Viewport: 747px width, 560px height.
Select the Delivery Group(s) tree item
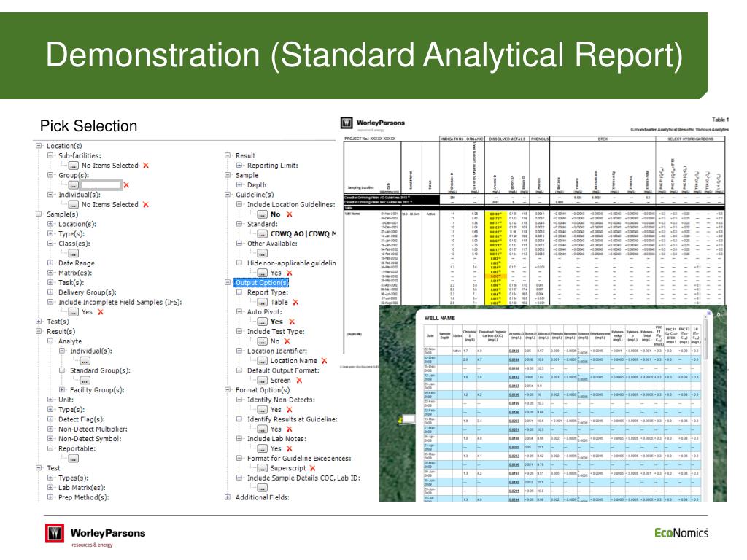(88, 292)
